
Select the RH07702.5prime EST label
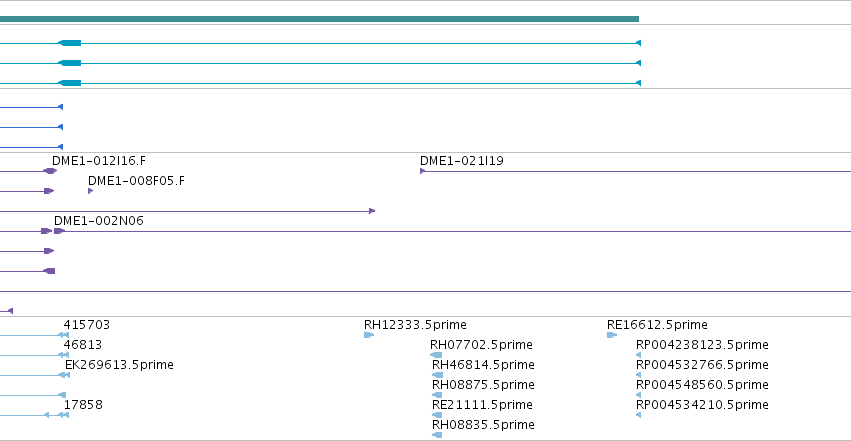[481, 345]
